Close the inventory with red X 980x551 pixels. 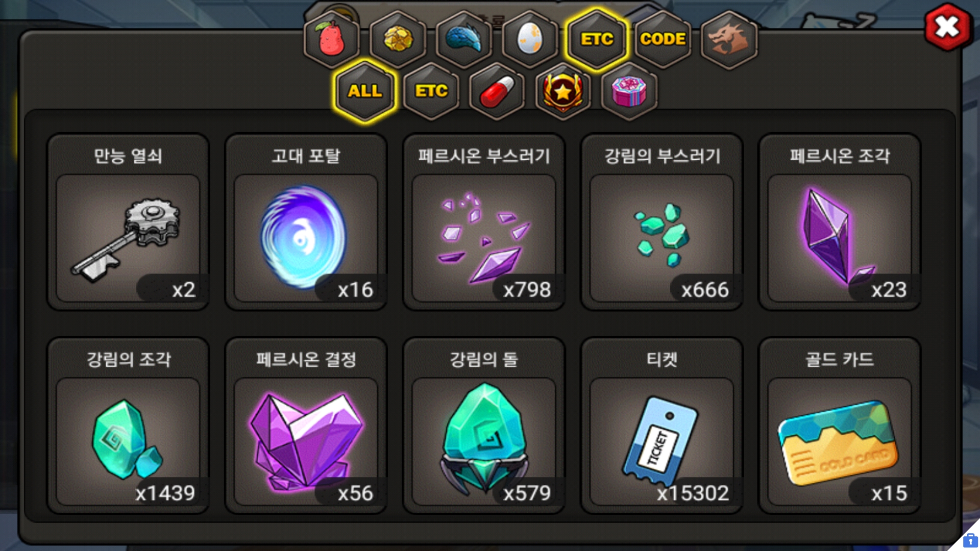[x=947, y=27]
